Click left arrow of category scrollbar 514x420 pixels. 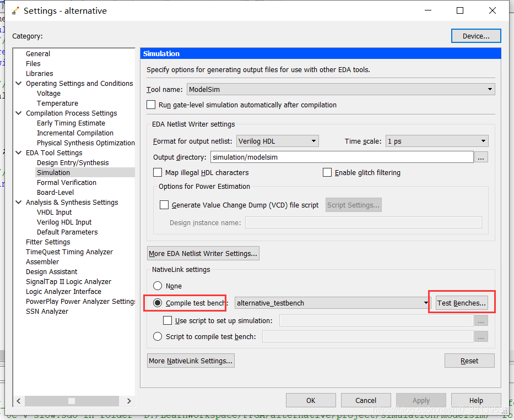[x=19, y=401]
